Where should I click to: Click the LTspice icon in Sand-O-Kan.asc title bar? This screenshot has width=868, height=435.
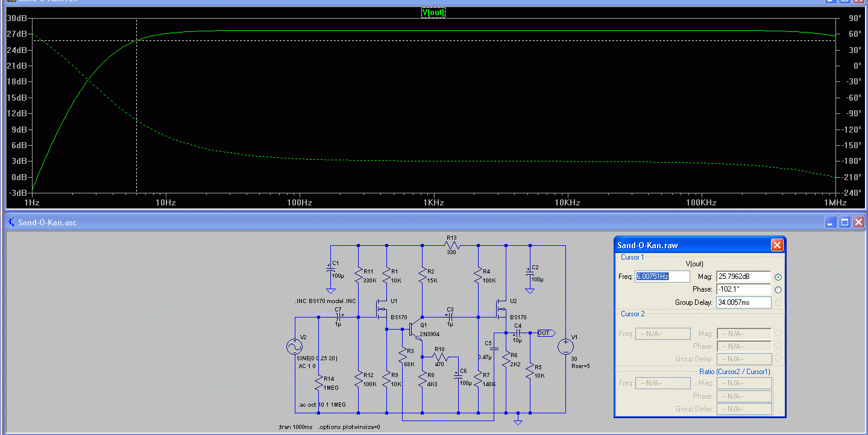pos(11,222)
